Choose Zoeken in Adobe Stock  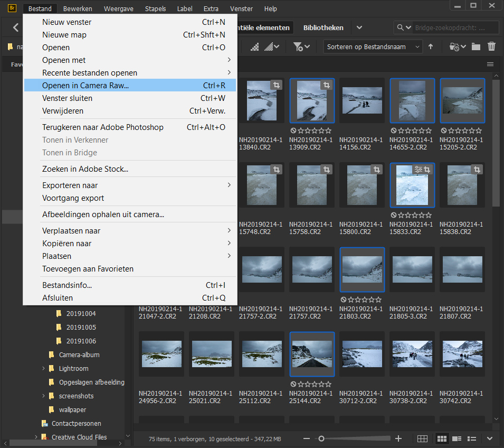coord(130,169)
